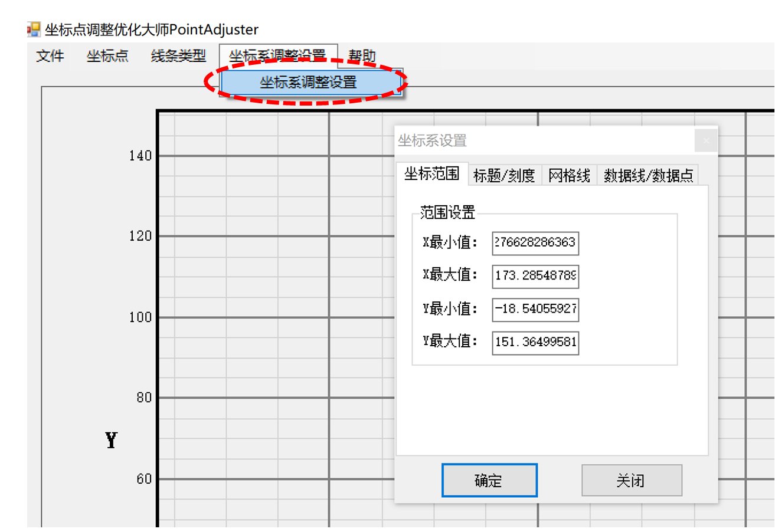Open the 坐标点 menu
Screen dimensions: 775x532
point(107,57)
